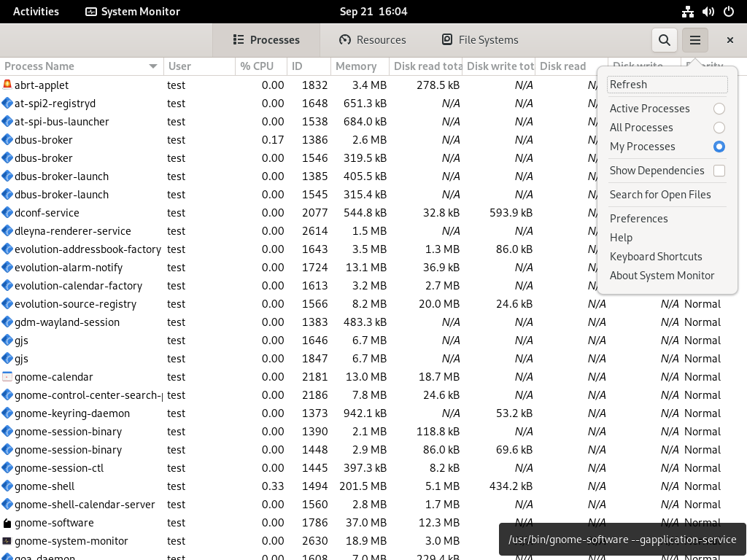Click the evolution-alarm-notify process icon
The image size is (747, 560).
(x=7, y=268)
